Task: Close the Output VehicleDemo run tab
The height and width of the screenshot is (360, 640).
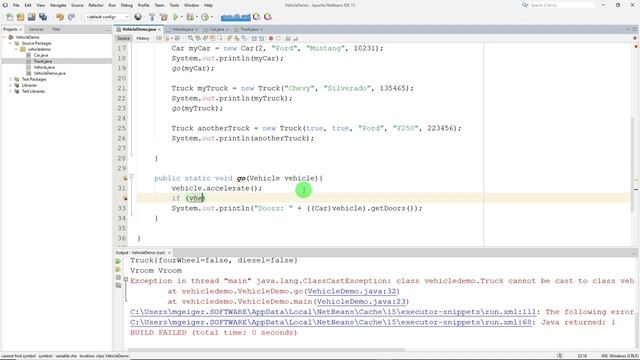Action: click(169, 253)
